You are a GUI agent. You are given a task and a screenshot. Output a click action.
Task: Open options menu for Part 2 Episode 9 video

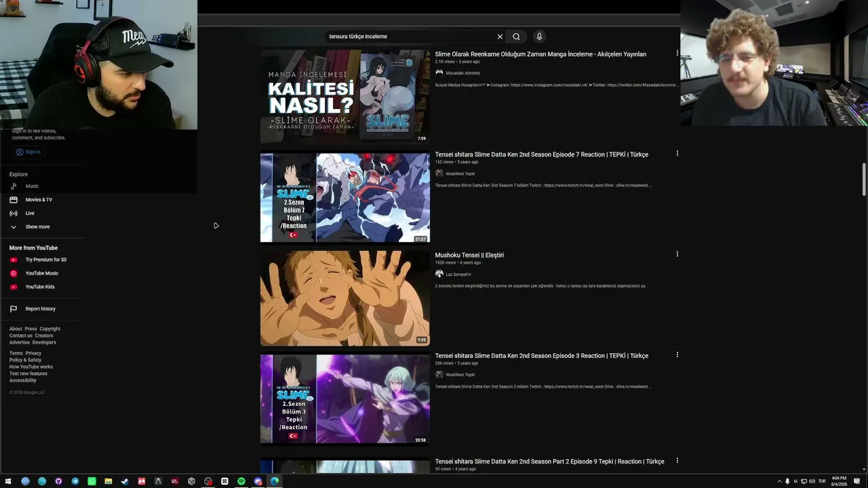click(x=677, y=460)
